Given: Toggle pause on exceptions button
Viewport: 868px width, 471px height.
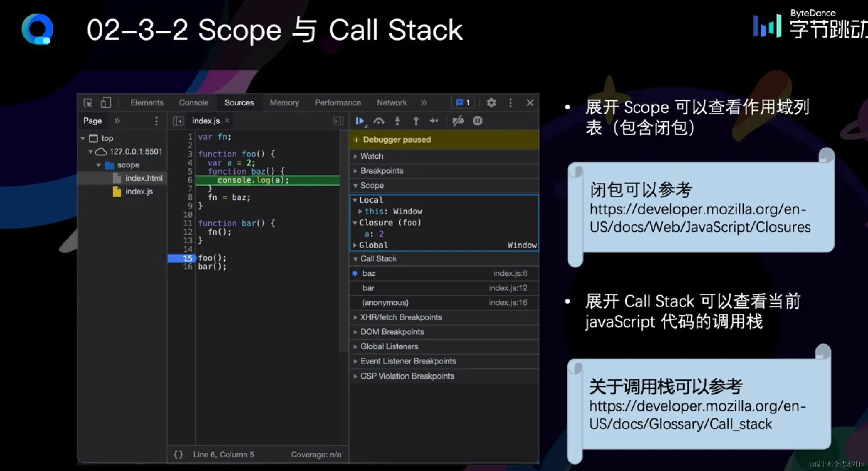Looking at the screenshot, I should (x=478, y=121).
